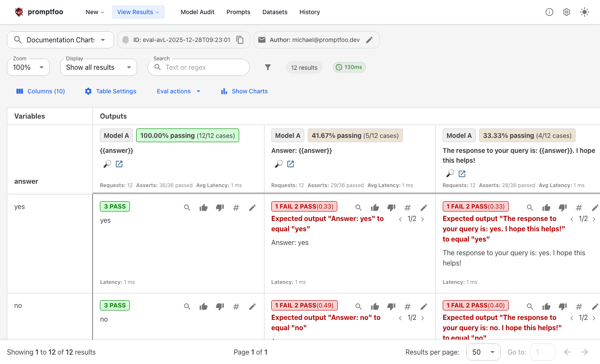Image resolution: width=600 pixels, height=364 pixels.
Task: Toggle dark mode with the sun icon
Action: [584, 12]
